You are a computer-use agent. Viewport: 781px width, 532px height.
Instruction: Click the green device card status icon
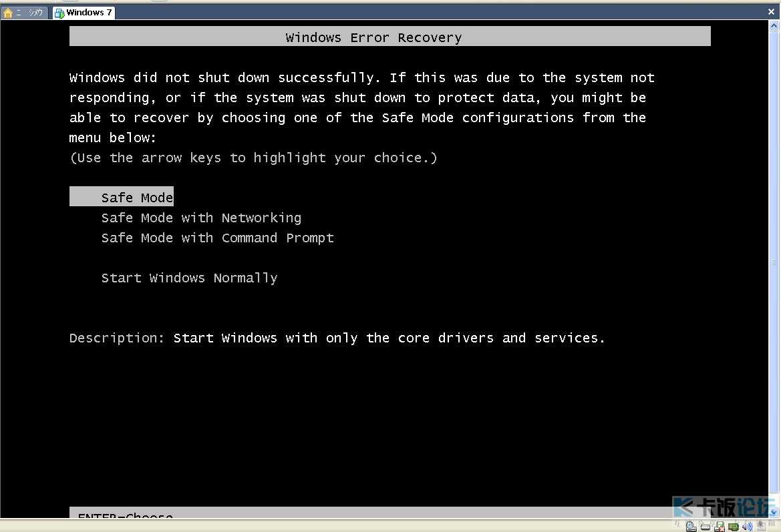[733, 526]
